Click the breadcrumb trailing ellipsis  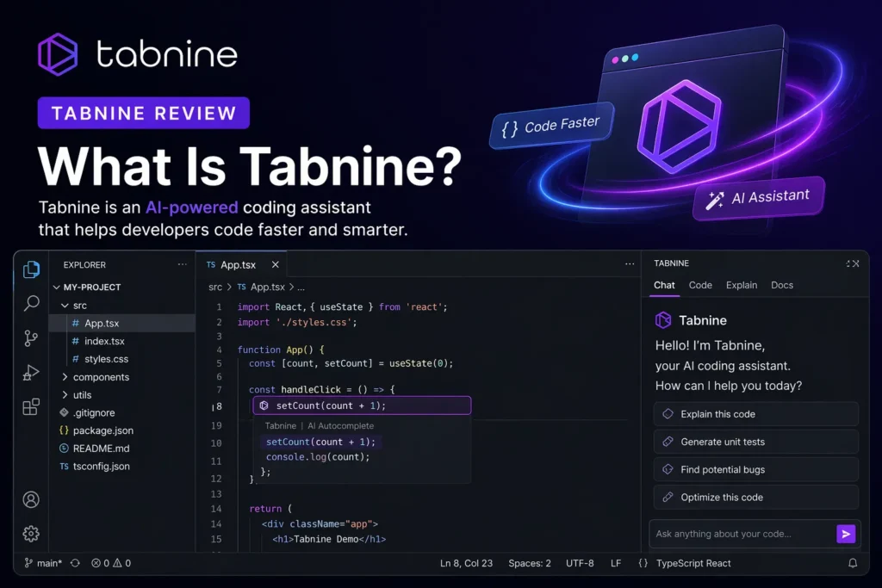point(301,288)
